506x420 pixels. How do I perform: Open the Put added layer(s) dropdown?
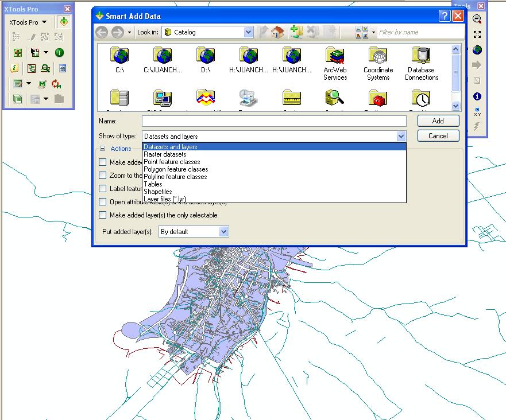224,231
